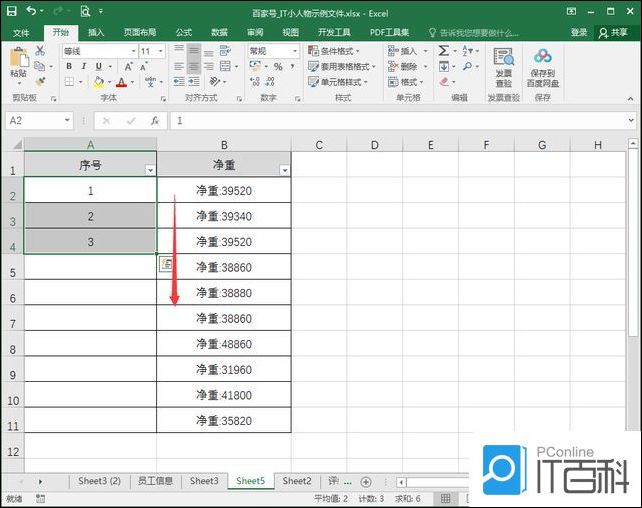Open the 净重 column filter dropdown
Viewport: 642px width, 508px height.
click(284, 171)
